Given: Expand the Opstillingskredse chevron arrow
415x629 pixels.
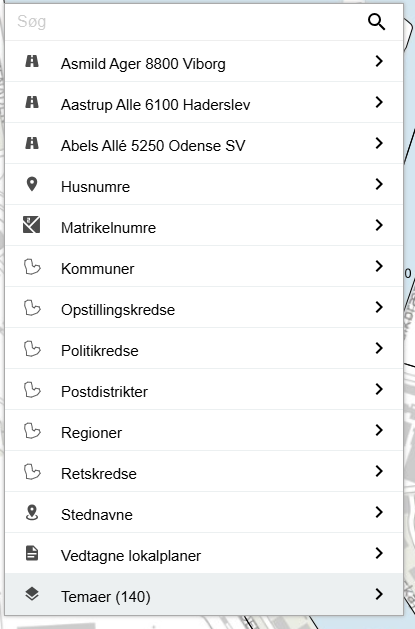Looking at the screenshot, I should tap(379, 307).
